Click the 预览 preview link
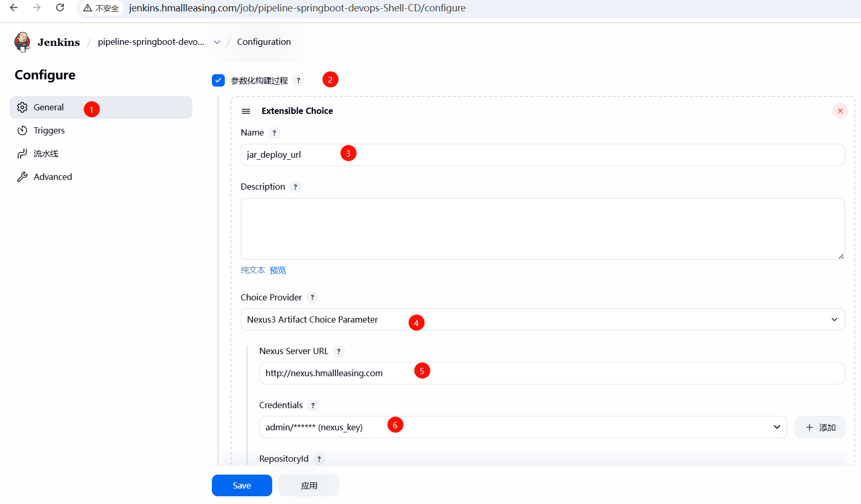 coord(278,271)
